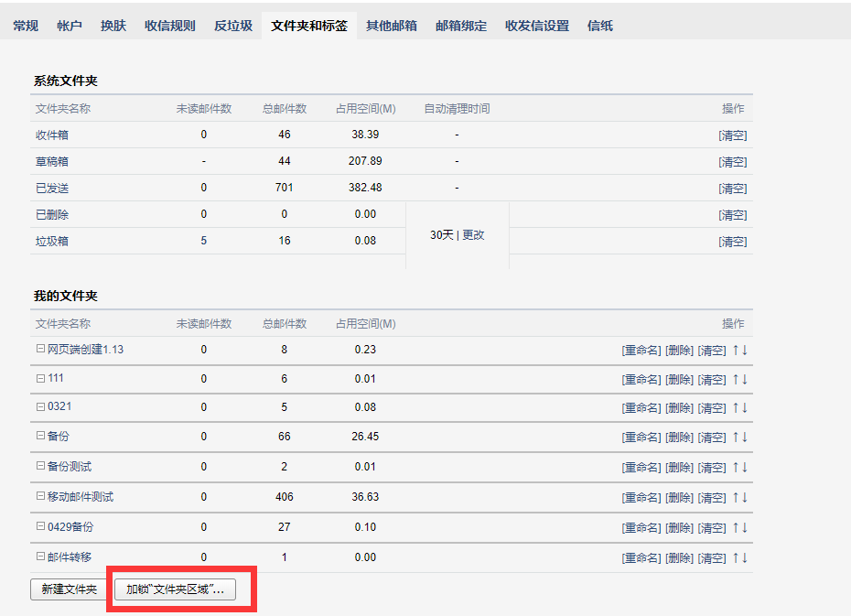Switch to the 反垃圾 tab

233,26
